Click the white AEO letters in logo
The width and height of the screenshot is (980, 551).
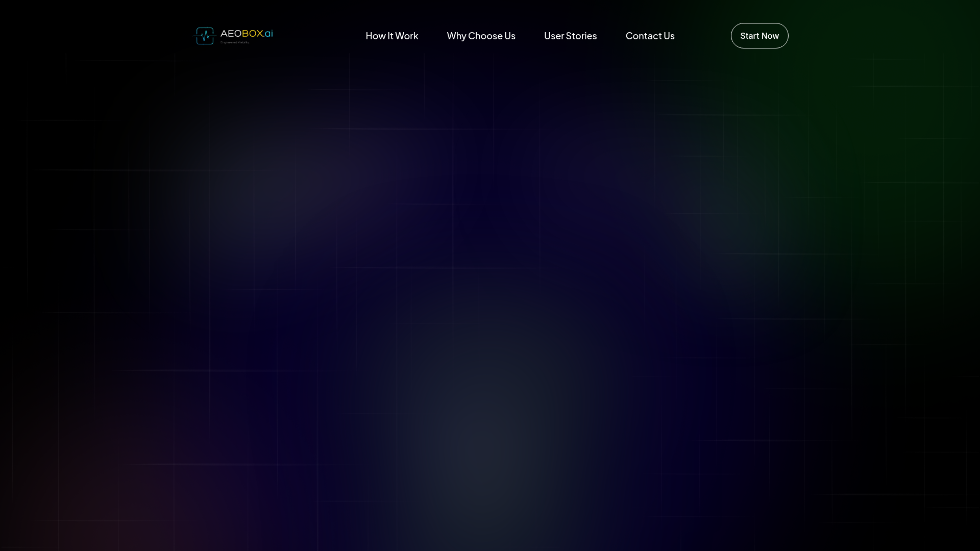[231, 34]
